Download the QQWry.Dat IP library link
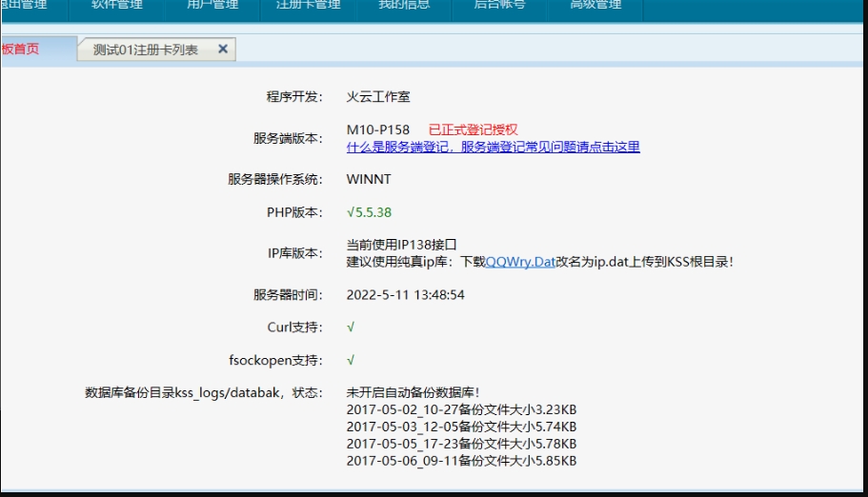Image resolution: width=868 pixels, height=497 pixels. point(520,262)
